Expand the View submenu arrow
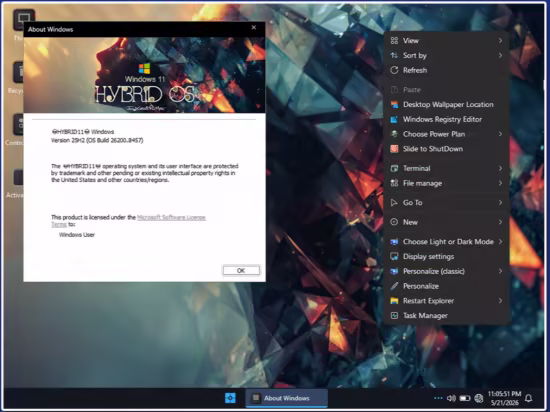This screenshot has height=412, width=550. click(x=500, y=41)
